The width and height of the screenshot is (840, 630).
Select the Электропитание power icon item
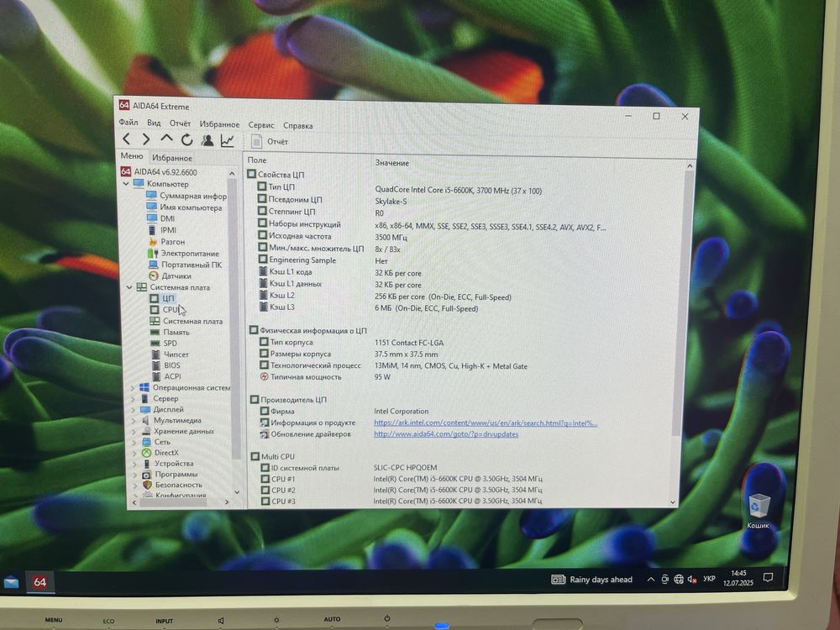183,254
